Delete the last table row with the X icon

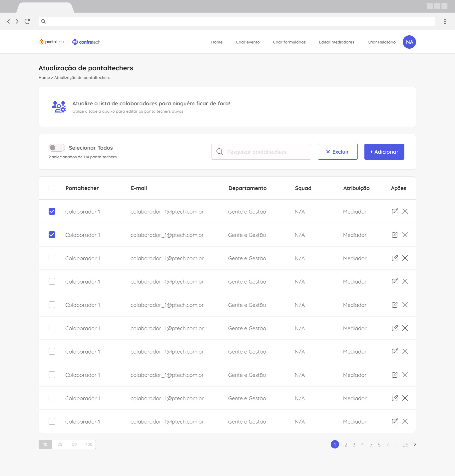[405, 421]
